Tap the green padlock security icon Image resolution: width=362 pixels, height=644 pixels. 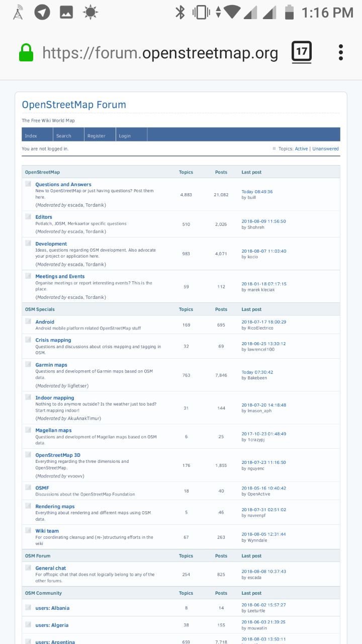[26, 52]
